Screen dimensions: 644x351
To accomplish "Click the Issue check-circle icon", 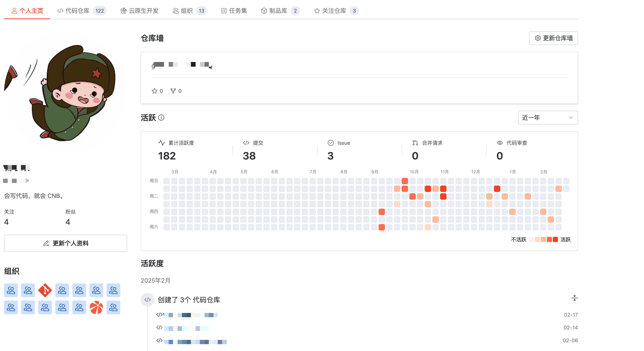I will (x=331, y=143).
